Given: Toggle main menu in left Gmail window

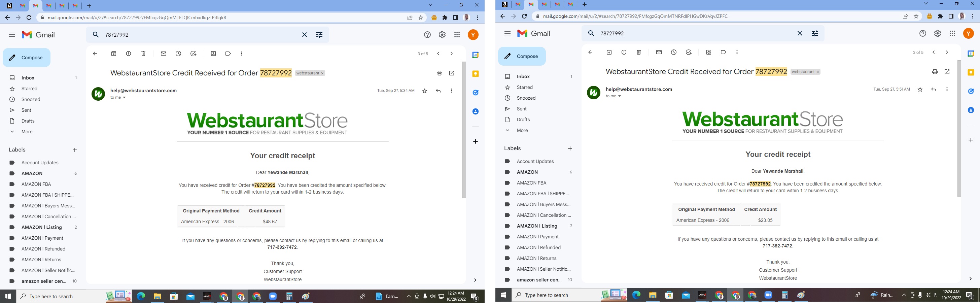Looking at the screenshot, I should [x=12, y=35].
